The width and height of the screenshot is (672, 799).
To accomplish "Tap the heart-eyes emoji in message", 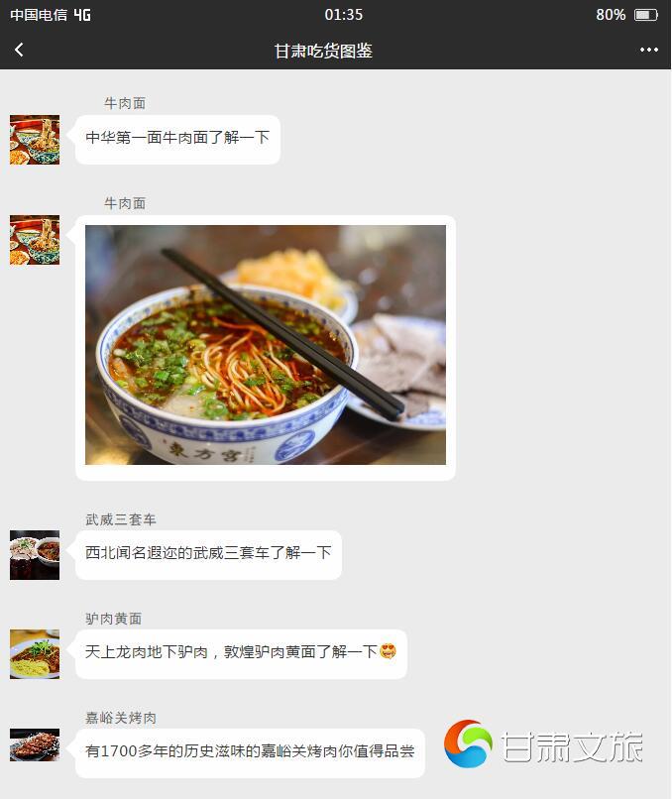I will (x=388, y=651).
